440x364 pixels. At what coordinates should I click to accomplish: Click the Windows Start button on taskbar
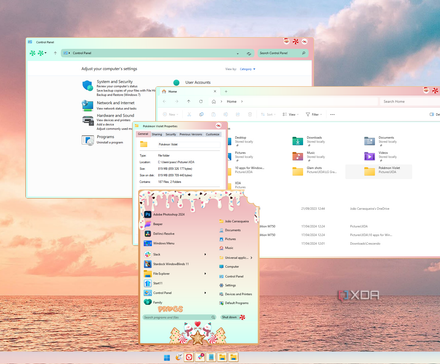point(167,358)
